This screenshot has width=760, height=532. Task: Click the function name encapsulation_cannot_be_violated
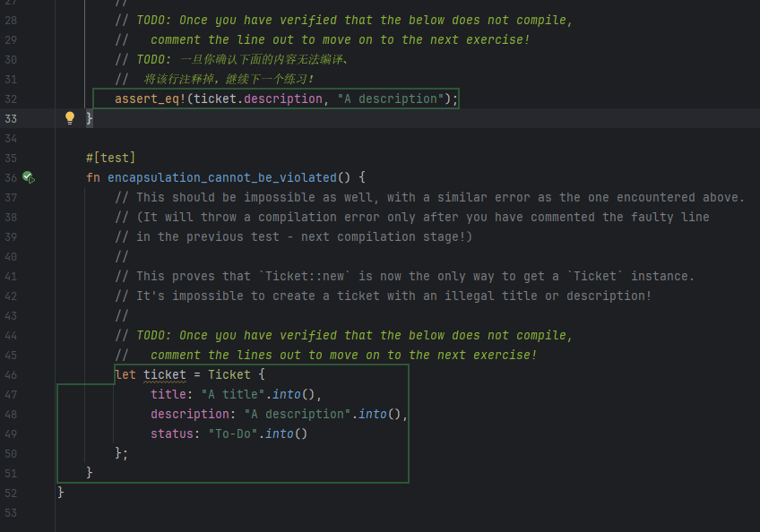[222, 177]
